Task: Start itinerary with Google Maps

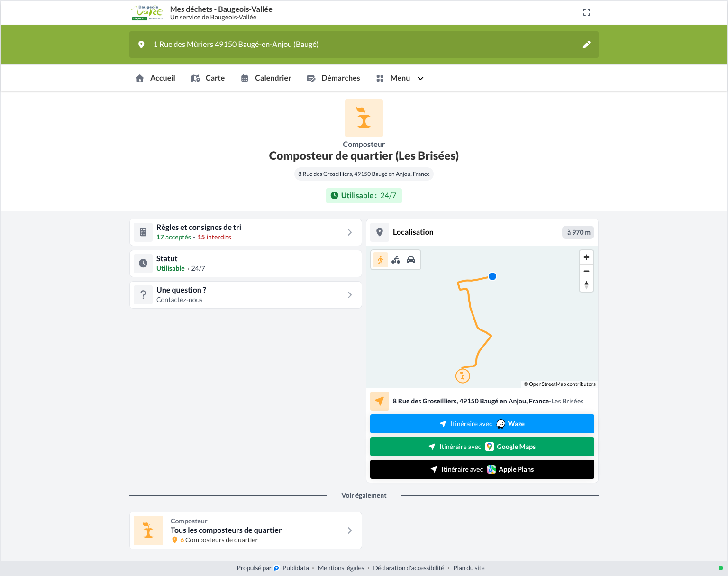Action: point(482,447)
